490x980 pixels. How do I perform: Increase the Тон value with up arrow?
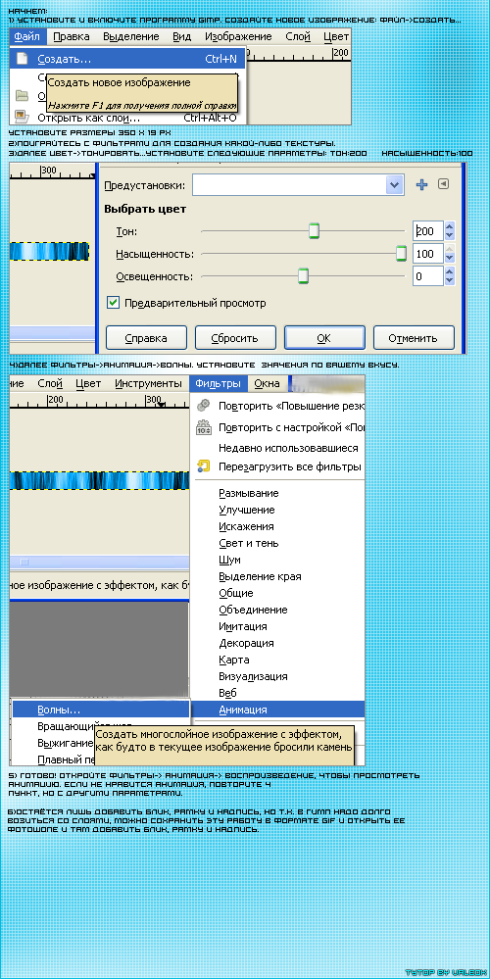(450, 225)
